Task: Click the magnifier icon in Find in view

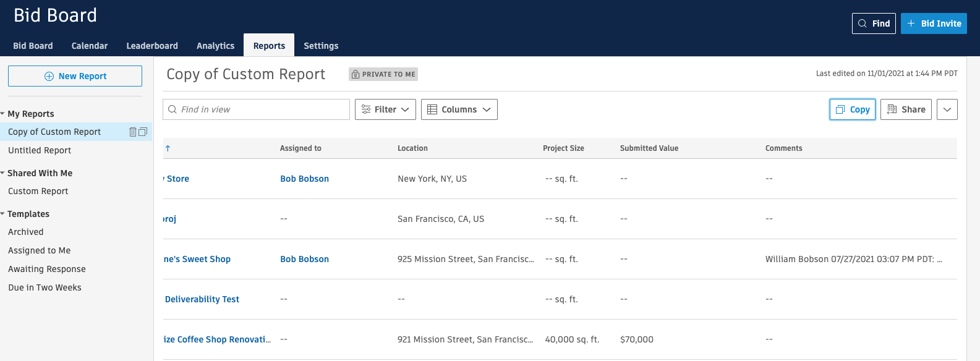Action: [x=173, y=109]
